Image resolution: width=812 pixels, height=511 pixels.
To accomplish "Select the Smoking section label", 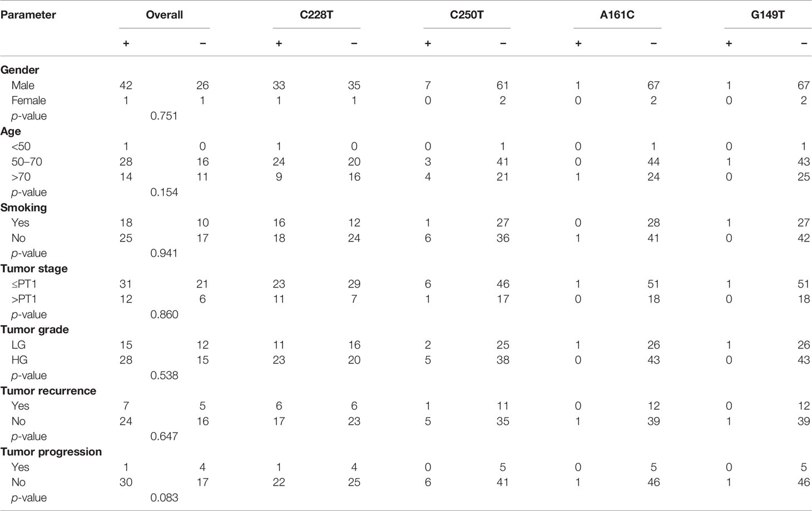I will pyautogui.click(x=24, y=207).
